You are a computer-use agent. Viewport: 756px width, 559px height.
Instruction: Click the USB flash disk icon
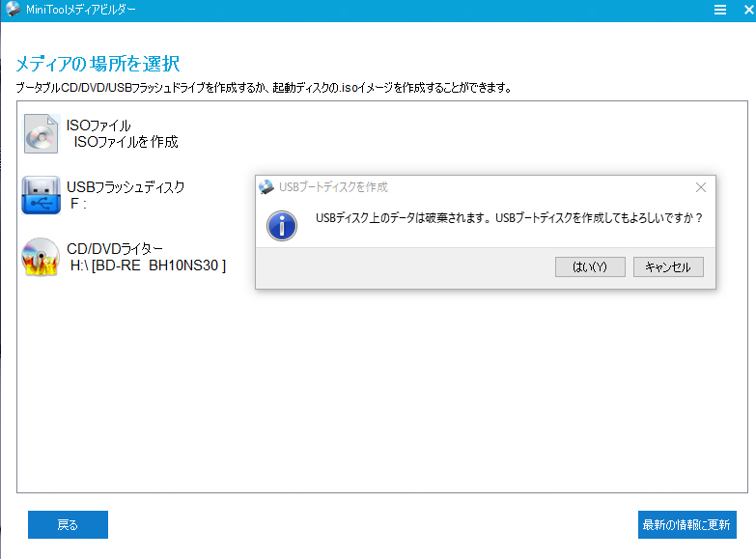pyautogui.click(x=41, y=195)
